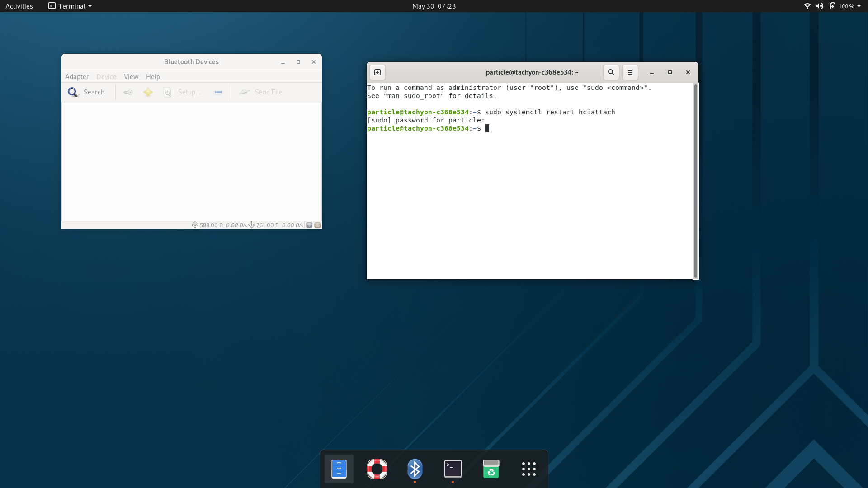Click the gray status icon left of the last status bar icon

309,225
